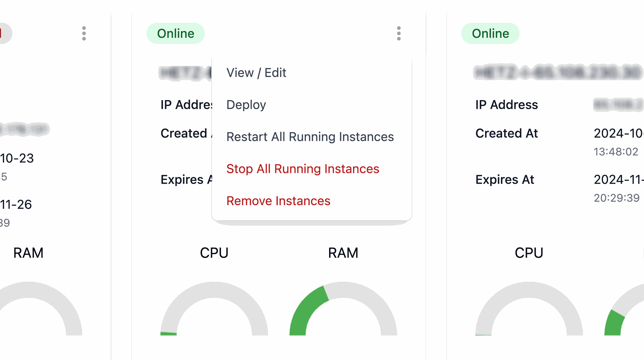Click the middle card's CPU gauge
Viewport: 644px width, 360px height.
click(214, 309)
